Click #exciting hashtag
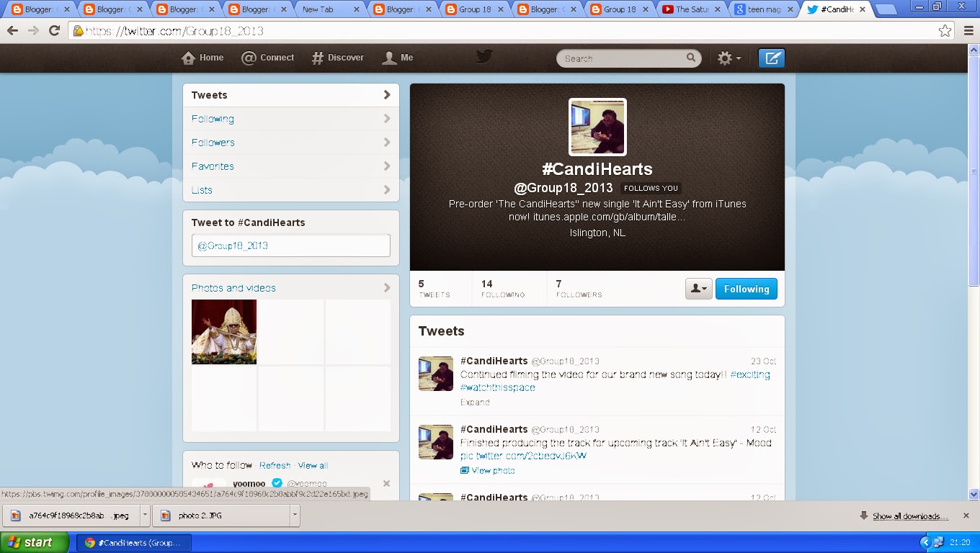980x553 pixels. 749,374
